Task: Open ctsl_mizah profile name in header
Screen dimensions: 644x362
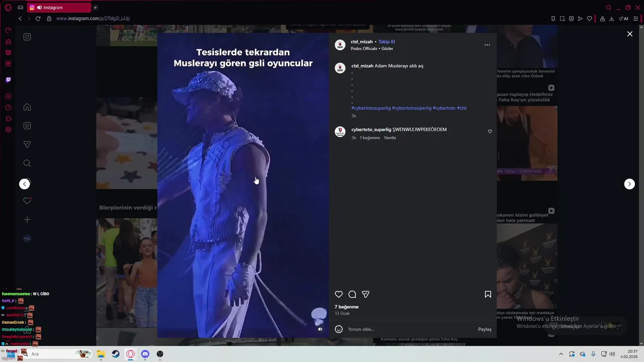Action: [x=362, y=42]
